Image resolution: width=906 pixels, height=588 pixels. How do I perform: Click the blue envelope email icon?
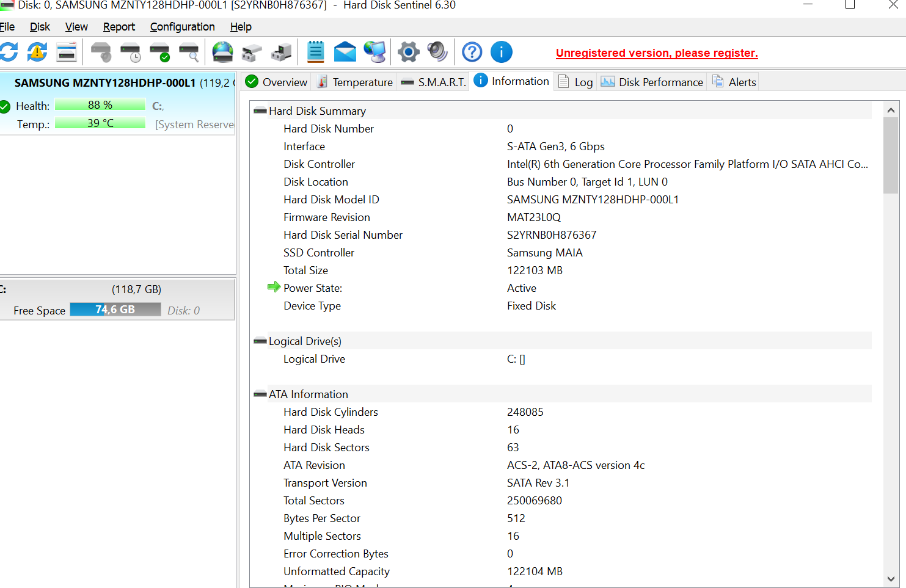coord(345,53)
